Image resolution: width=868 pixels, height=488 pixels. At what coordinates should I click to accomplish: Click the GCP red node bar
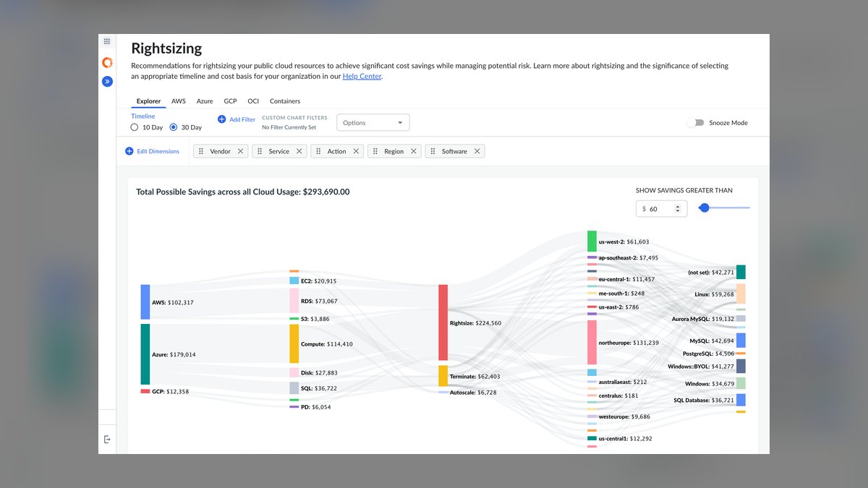145,391
